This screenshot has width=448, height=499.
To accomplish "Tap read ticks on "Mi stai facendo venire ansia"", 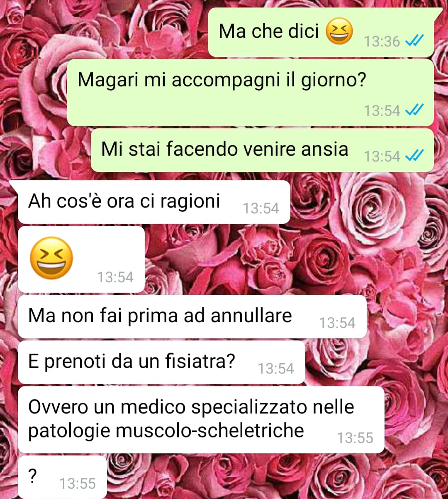I will point(414,156).
